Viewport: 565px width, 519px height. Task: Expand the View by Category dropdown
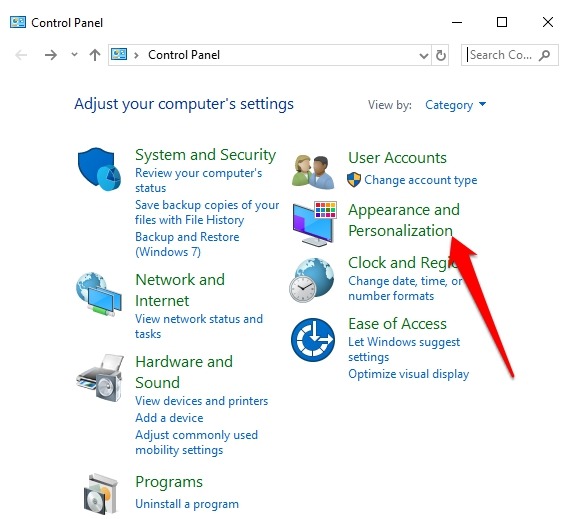[455, 105]
